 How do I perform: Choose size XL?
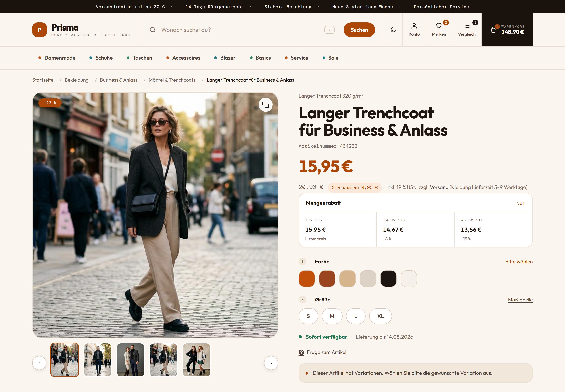click(x=380, y=316)
